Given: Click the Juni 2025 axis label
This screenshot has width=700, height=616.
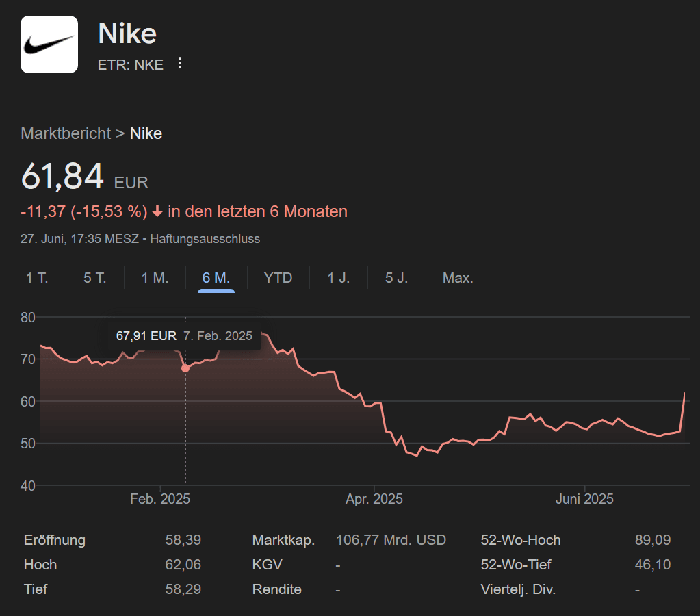Looking at the screenshot, I should (x=584, y=498).
